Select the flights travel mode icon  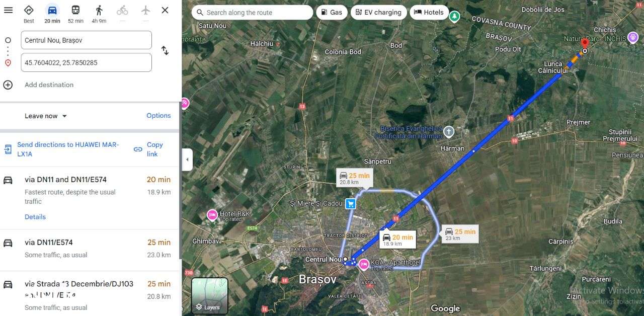tap(145, 10)
